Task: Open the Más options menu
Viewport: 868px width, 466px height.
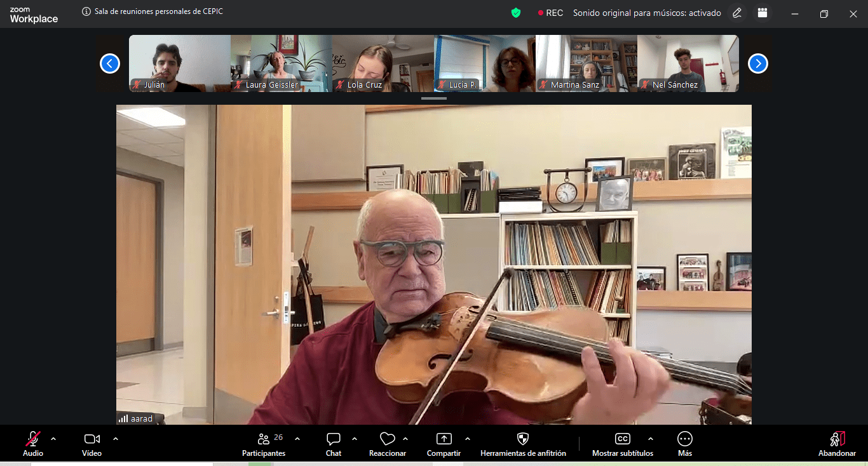Action: 685,444
